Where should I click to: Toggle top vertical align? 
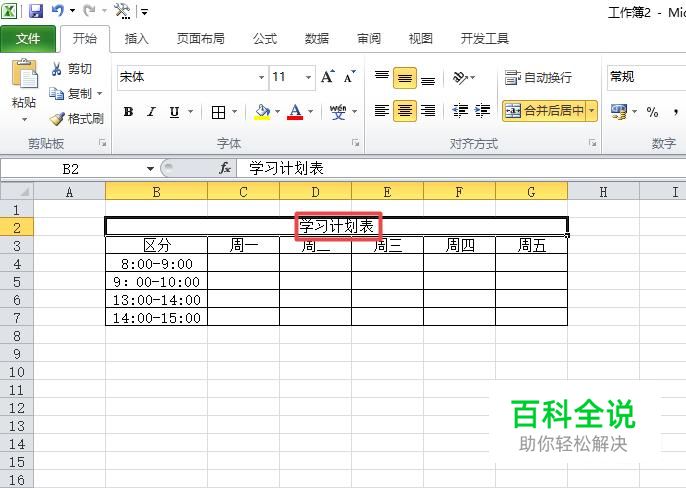click(382, 77)
